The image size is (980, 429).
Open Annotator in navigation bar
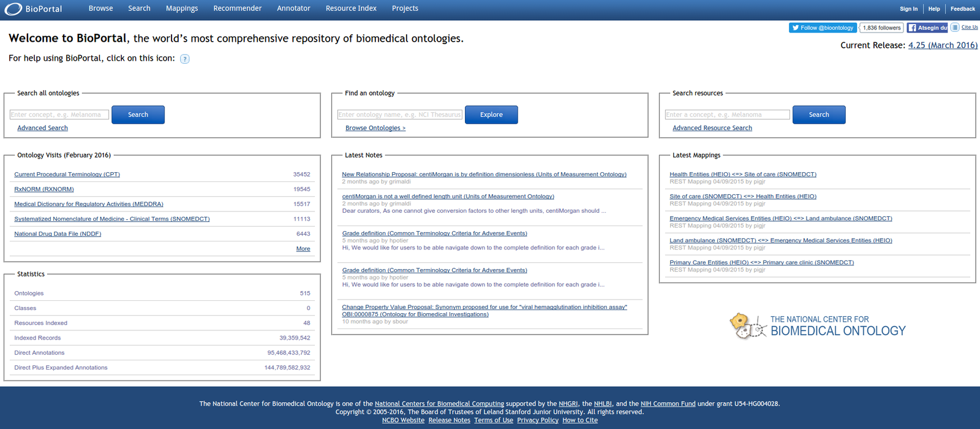pyautogui.click(x=293, y=9)
